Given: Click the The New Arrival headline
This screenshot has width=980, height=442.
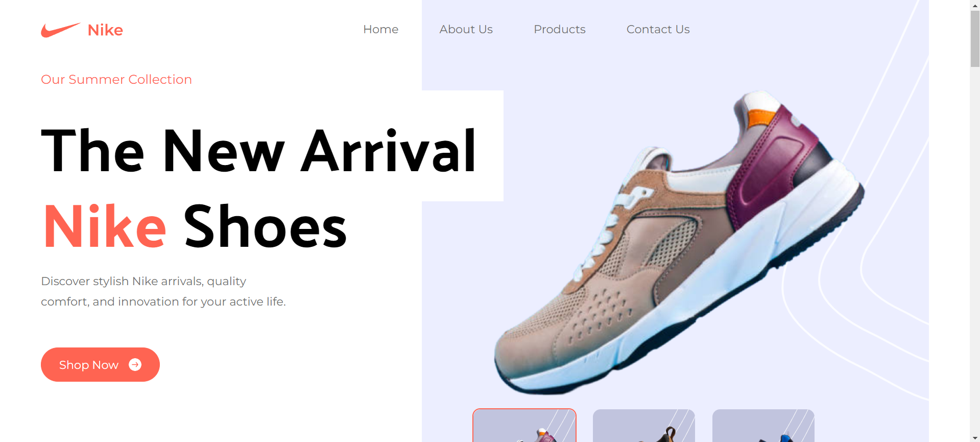Looking at the screenshot, I should click(259, 151).
